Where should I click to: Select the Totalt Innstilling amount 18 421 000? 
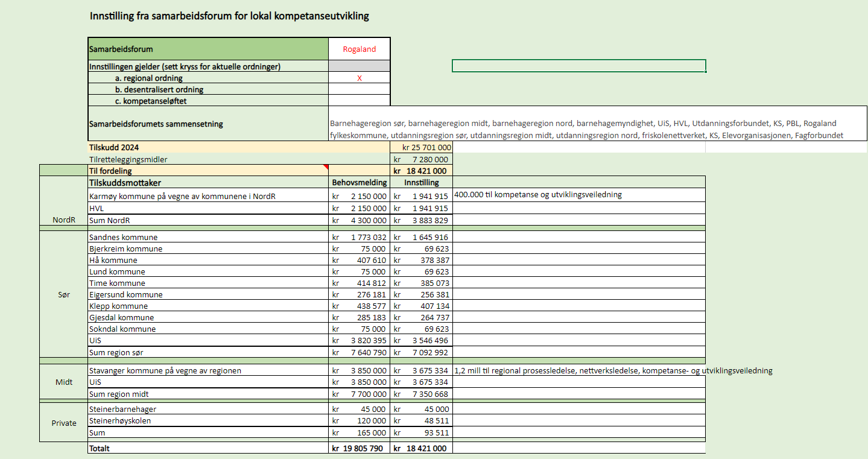[x=421, y=448]
